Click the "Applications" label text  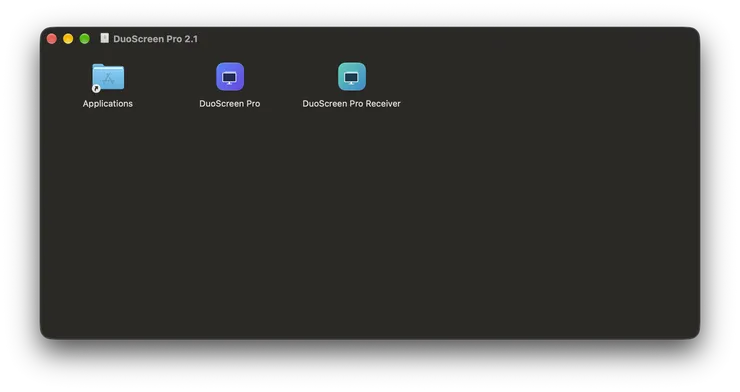pyautogui.click(x=108, y=103)
